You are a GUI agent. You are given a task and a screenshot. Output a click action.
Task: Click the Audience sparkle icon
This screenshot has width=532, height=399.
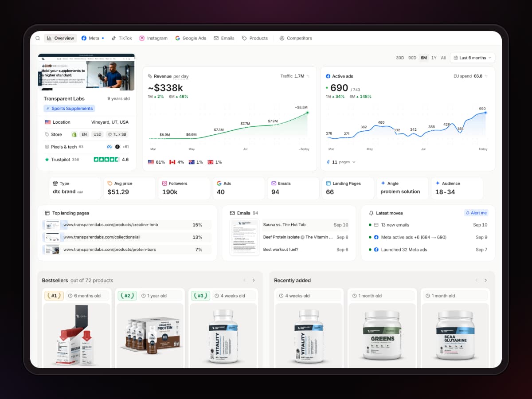[438, 183]
